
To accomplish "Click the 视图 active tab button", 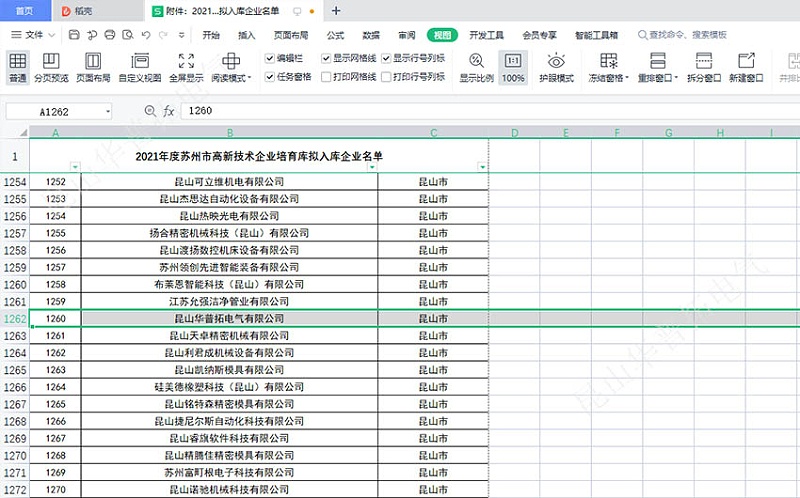I will tap(442, 35).
